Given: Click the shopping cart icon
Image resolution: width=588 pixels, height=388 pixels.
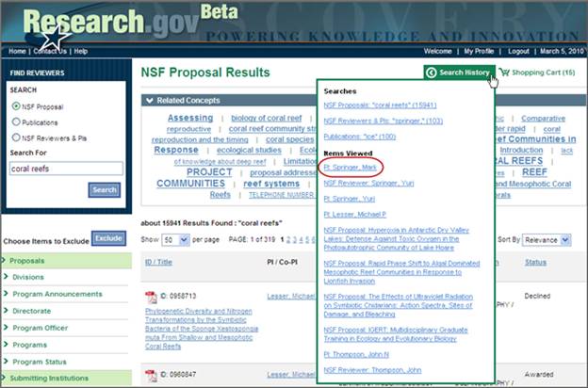Looking at the screenshot, I should pyautogui.click(x=504, y=73).
